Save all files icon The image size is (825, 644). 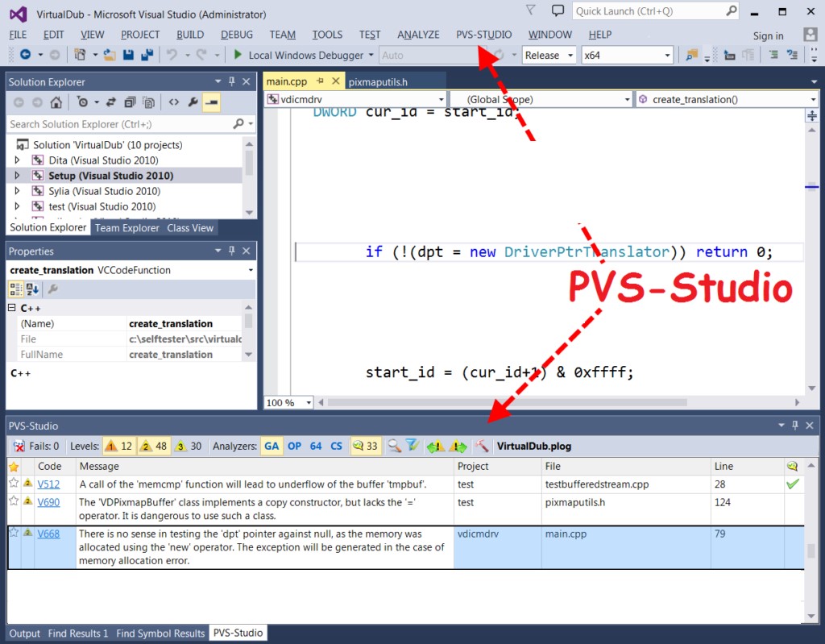point(147,54)
